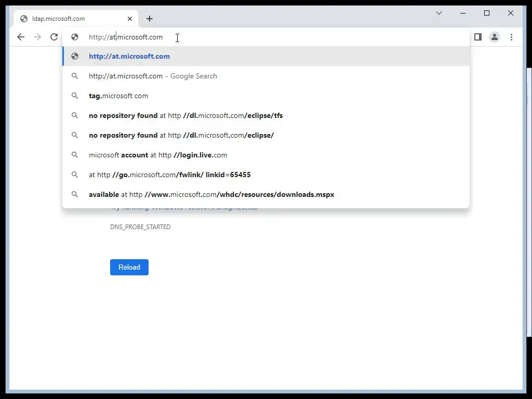Click search icon beside tag.microsoft com

click(x=75, y=96)
